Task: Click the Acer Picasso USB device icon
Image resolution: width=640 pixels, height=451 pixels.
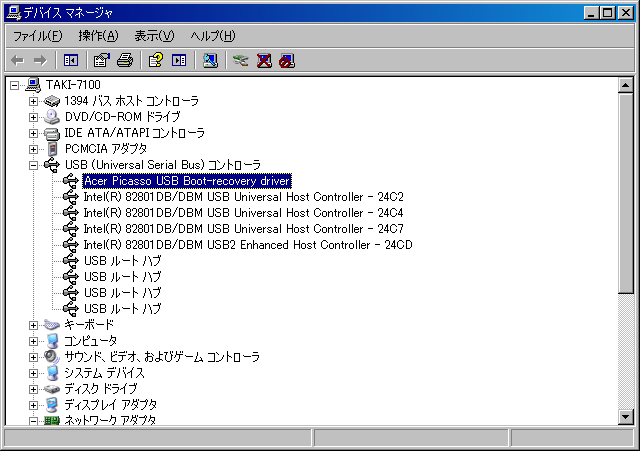Action: (x=71, y=181)
